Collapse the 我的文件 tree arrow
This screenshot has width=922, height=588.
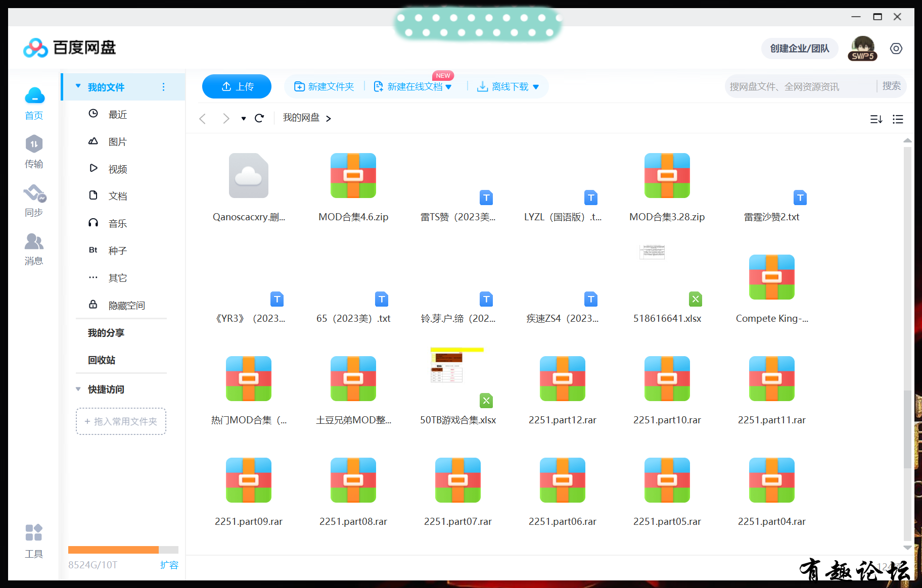[x=78, y=86]
